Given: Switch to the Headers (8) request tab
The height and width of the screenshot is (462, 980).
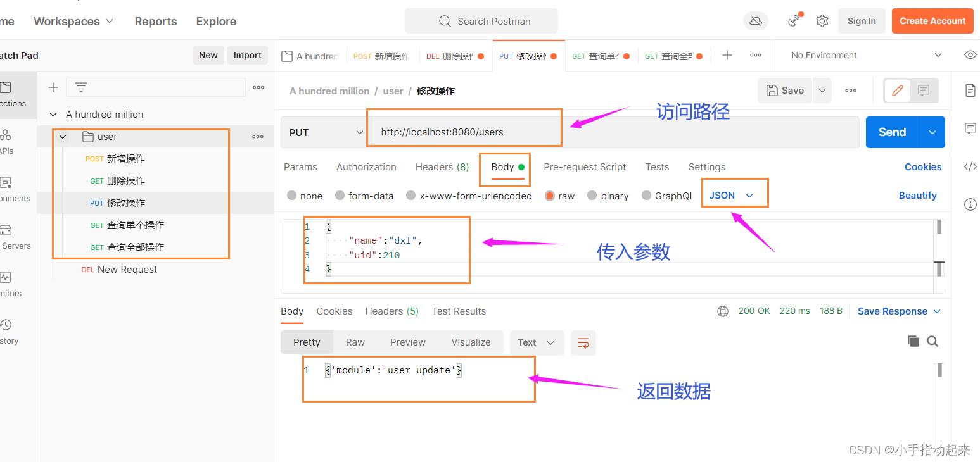Looking at the screenshot, I should [x=442, y=167].
